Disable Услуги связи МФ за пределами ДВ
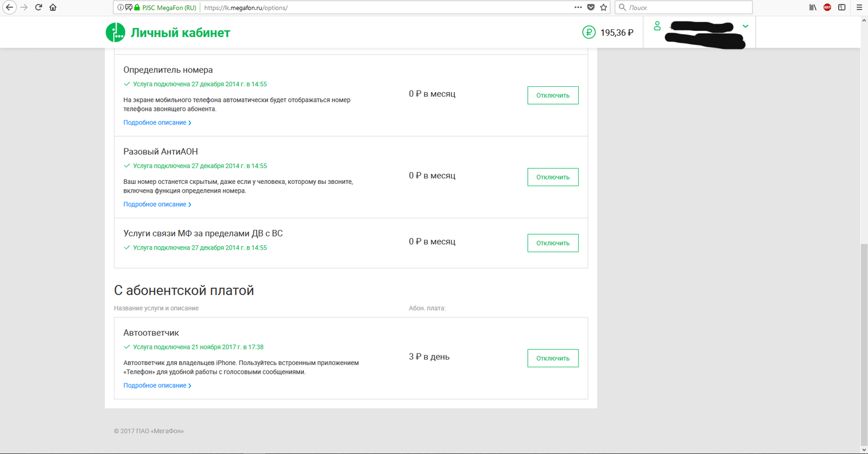Image resolution: width=868 pixels, height=454 pixels. (x=553, y=243)
